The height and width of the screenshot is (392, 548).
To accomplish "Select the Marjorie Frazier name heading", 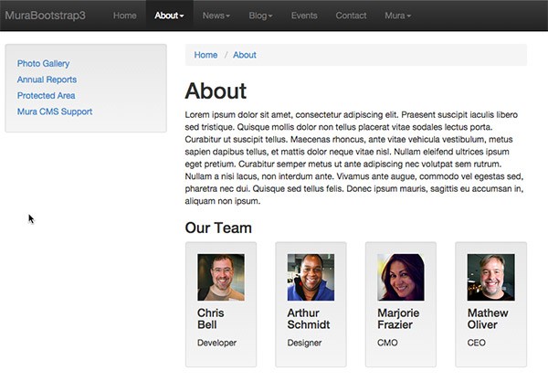I will [398, 319].
